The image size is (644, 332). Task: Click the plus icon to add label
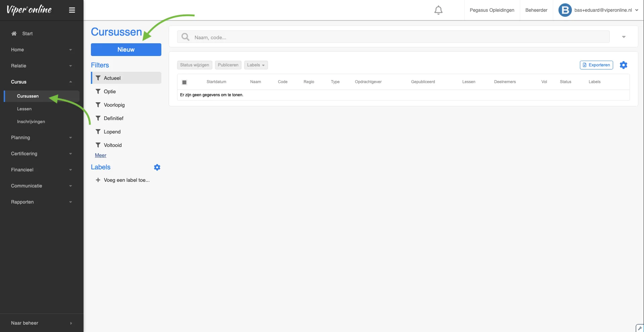tap(98, 180)
